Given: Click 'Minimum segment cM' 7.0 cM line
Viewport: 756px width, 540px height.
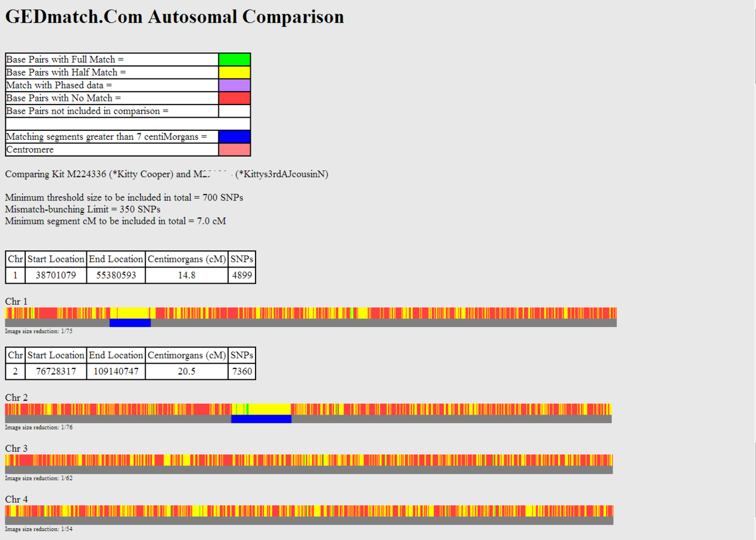Looking at the screenshot, I should [x=116, y=221].
